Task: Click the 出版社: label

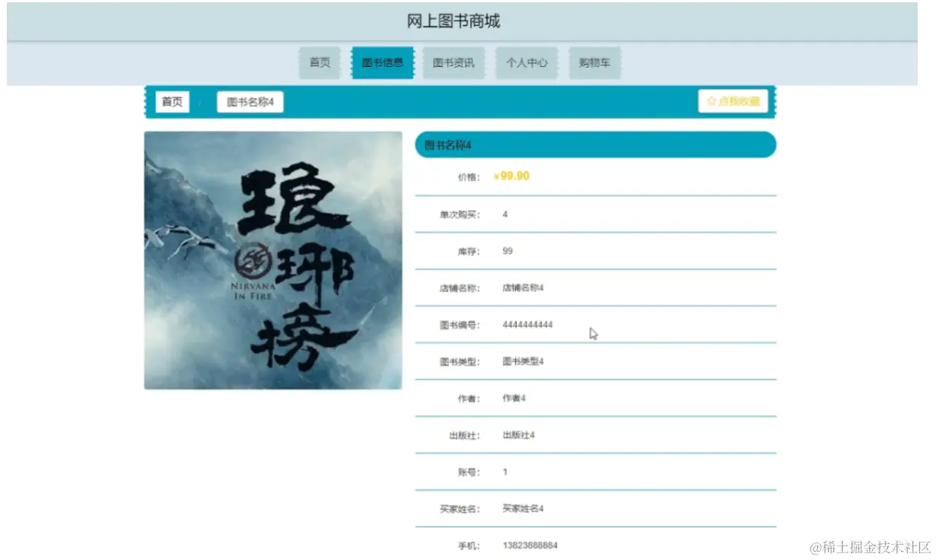Action: 464,435
